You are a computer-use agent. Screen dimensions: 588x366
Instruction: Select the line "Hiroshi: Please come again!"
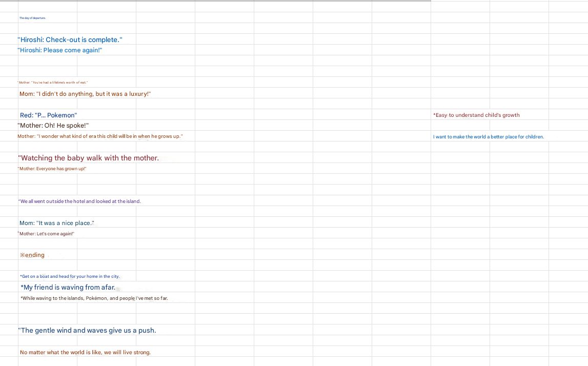click(59, 50)
